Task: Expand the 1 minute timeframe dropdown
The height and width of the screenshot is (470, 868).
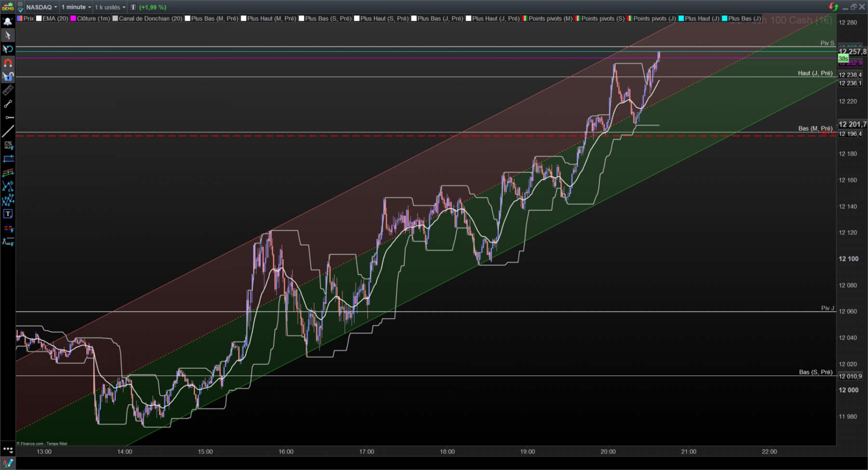Action: click(x=76, y=7)
